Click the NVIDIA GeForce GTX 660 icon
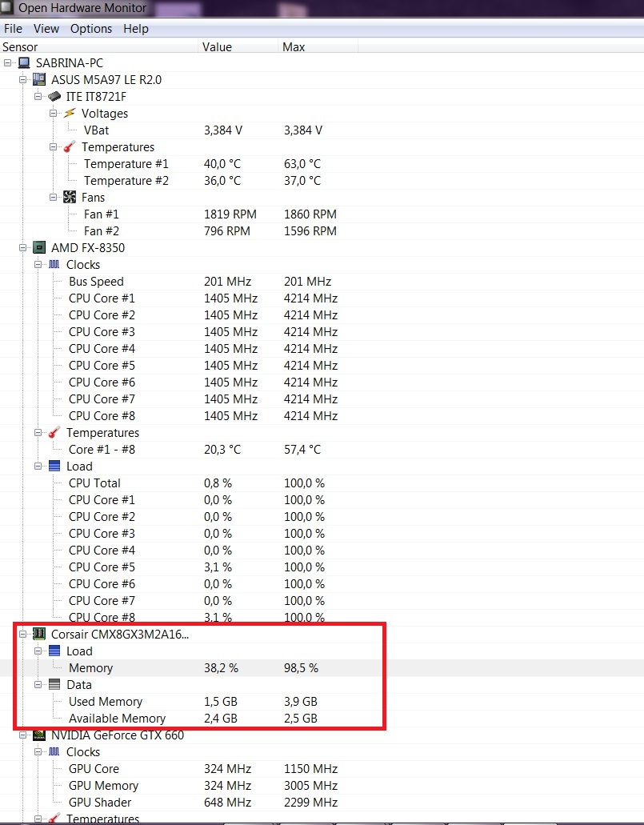Image resolution: width=644 pixels, height=825 pixels. (x=39, y=735)
